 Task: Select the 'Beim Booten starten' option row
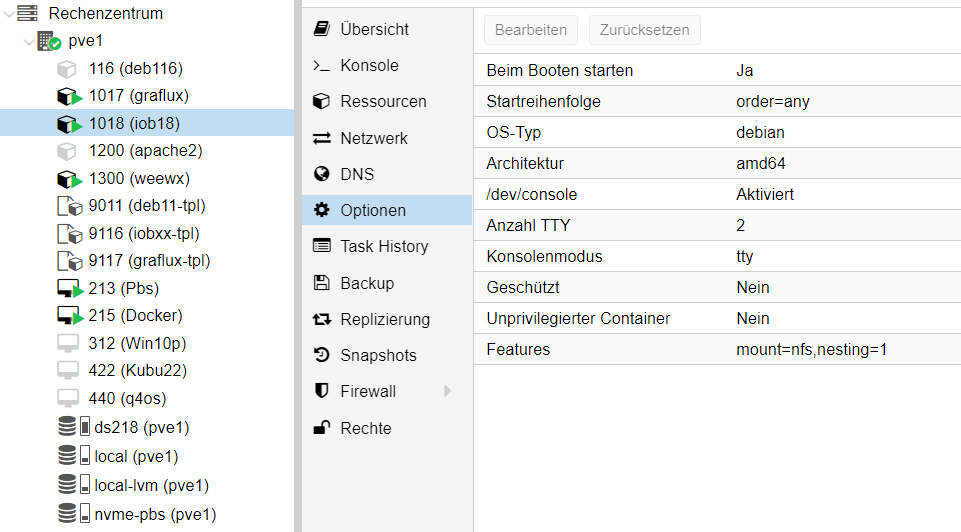[x=716, y=71]
